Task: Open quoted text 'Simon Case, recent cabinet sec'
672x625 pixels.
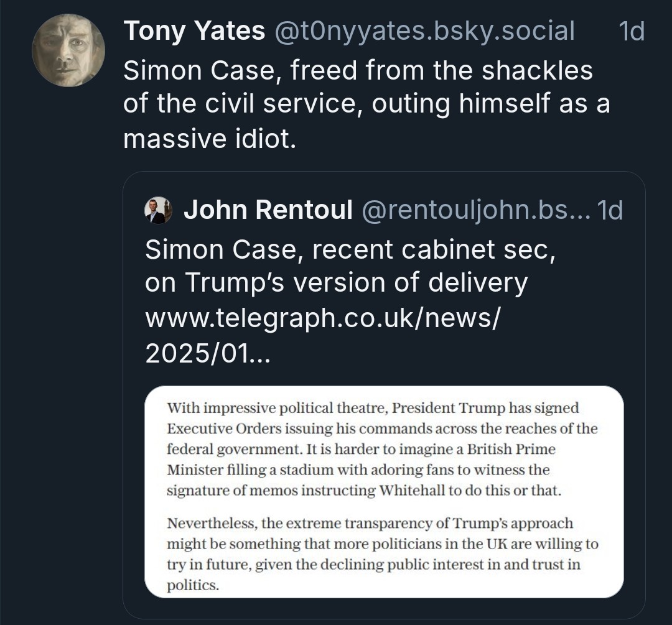Action: 348,249
